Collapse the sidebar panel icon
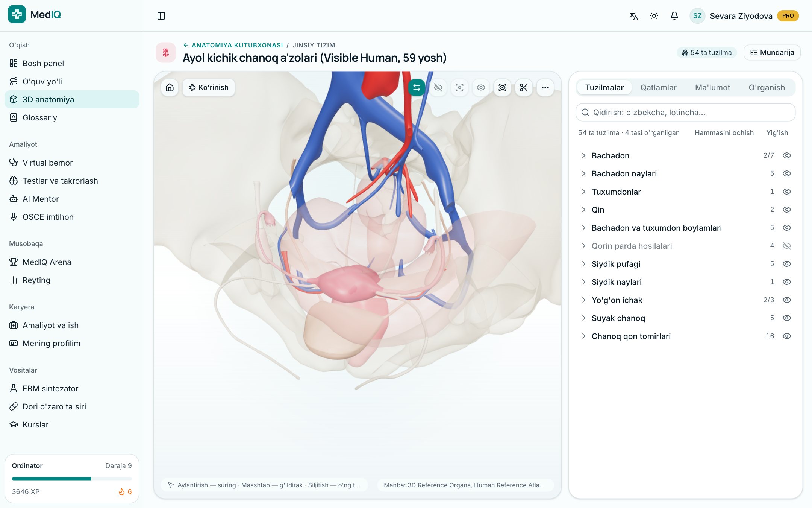This screenshot has width=812, height=508. (161, 16)
